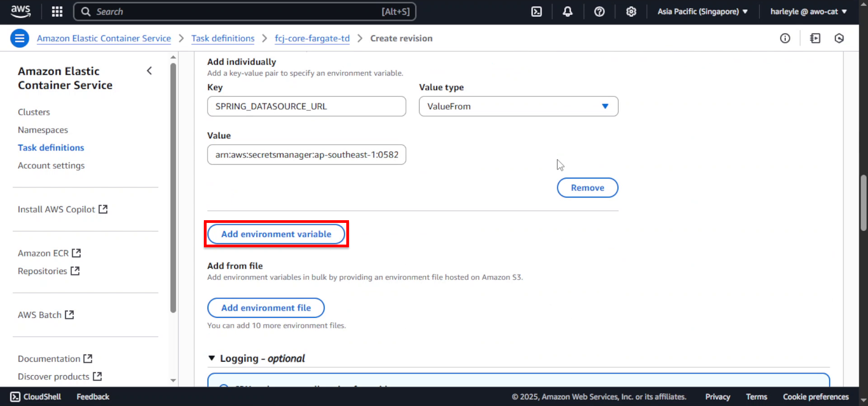This screenshot has height=406, width=868.
Task: Open CloudShell from the footer label
Action: [42, 397]
